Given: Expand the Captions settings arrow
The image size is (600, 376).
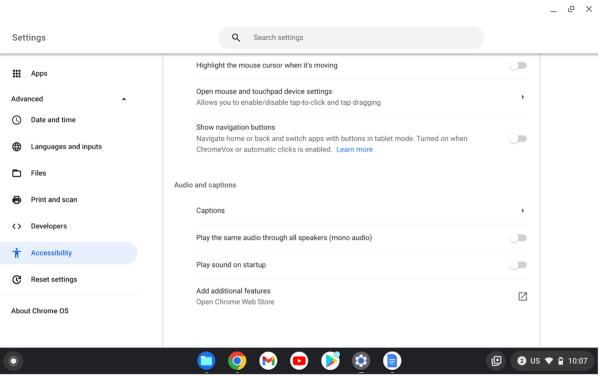Looking at the screenshot, I should (x=522, y=211).
